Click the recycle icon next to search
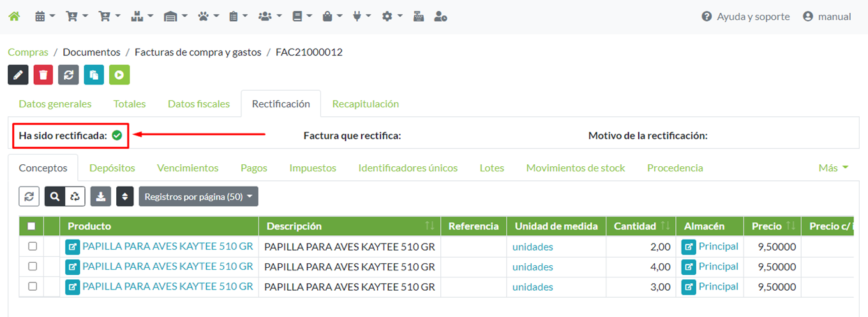Viewport: 868px width, 317px height. click(75, 196)
